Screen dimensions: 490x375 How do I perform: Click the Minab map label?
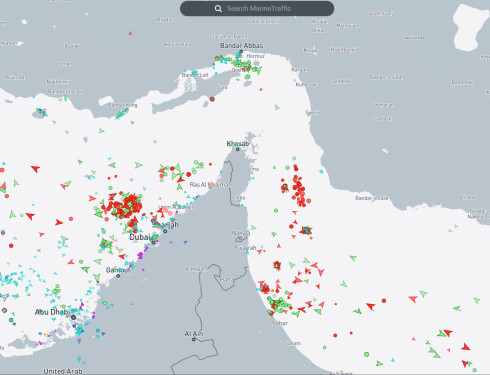(310, 50)
